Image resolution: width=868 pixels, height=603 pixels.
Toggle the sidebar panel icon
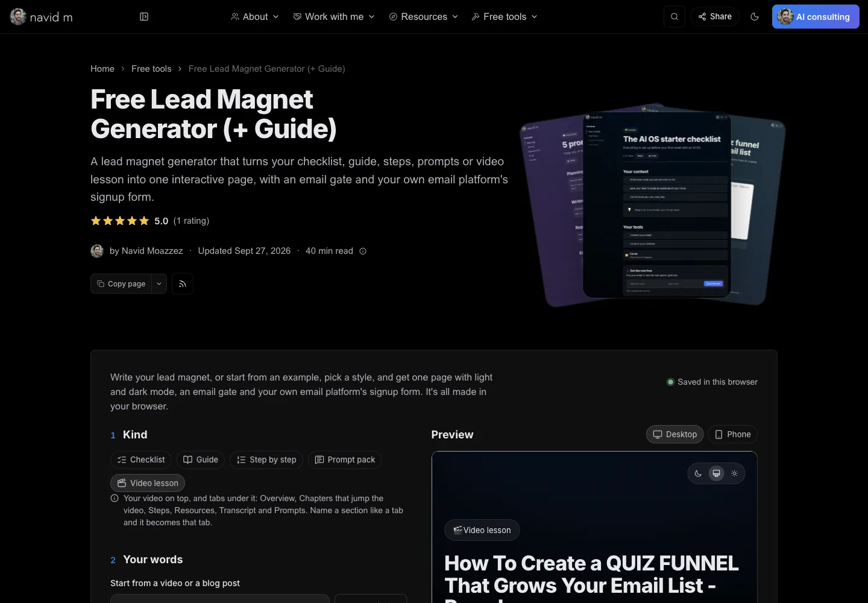(144, 17)
